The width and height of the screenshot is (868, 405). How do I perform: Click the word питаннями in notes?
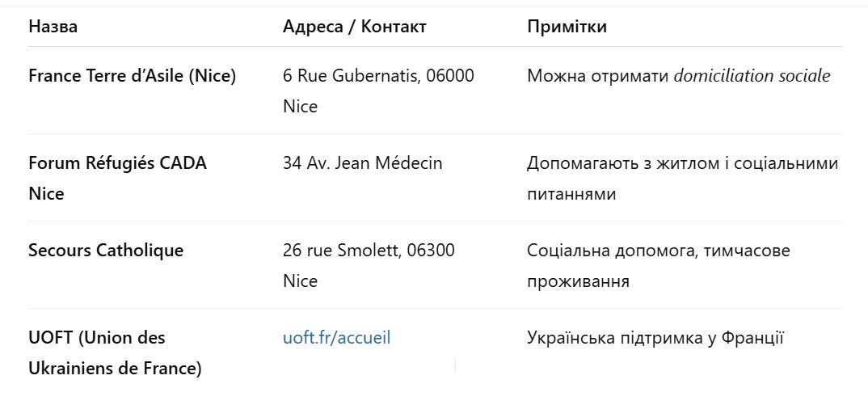tap(571, 195)
